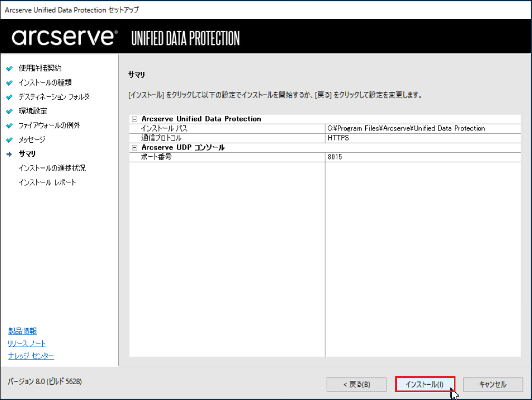Select the インストール レポート step
Screen dimensions: 532x400
point(47,182)
